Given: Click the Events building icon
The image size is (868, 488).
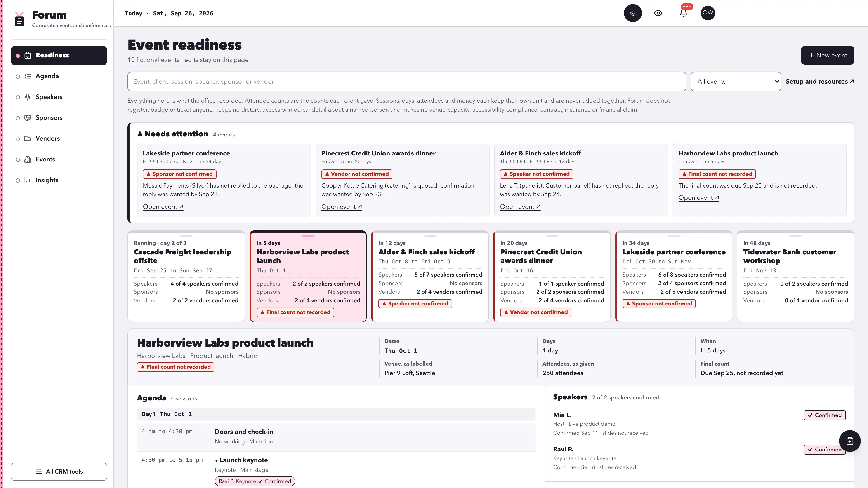Looking at the screenshot, I should pos(28,160).
